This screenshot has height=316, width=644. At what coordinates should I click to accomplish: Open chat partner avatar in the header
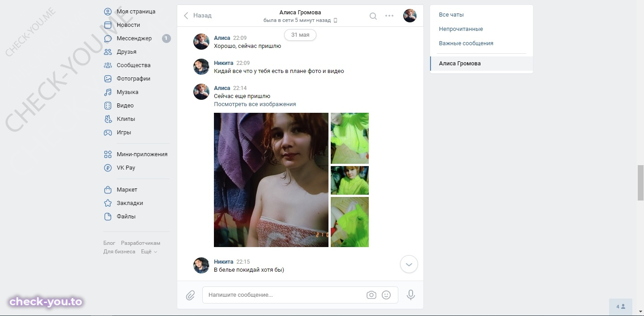pyautogui.click(x=410, y=16)
